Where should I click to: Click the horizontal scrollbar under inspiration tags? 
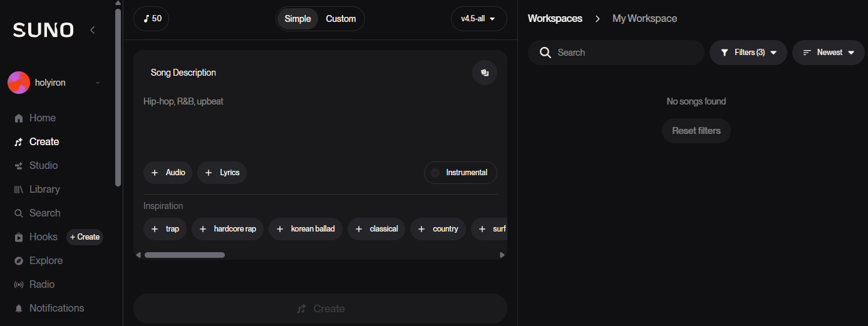pyautogui.click(x=185, y=255)
